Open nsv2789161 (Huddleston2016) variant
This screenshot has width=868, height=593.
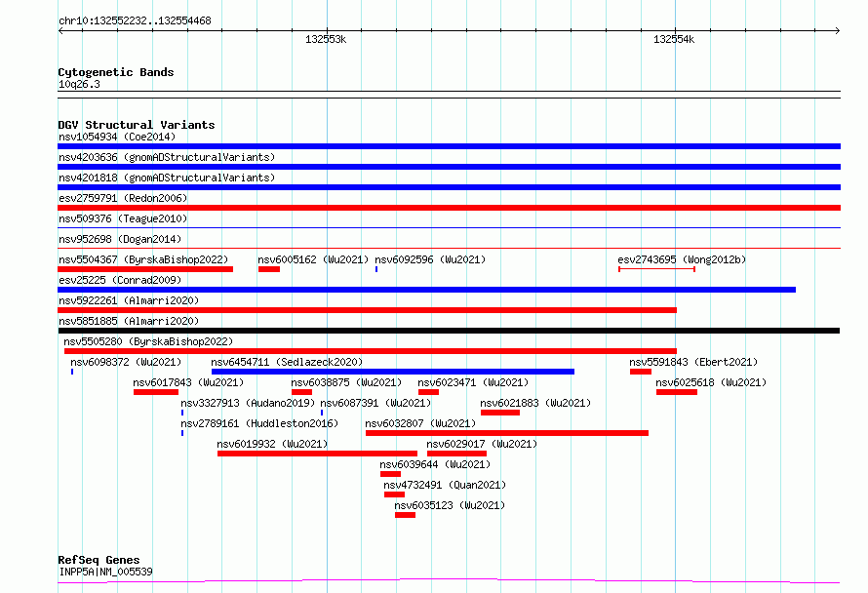[x=182, y=433]
